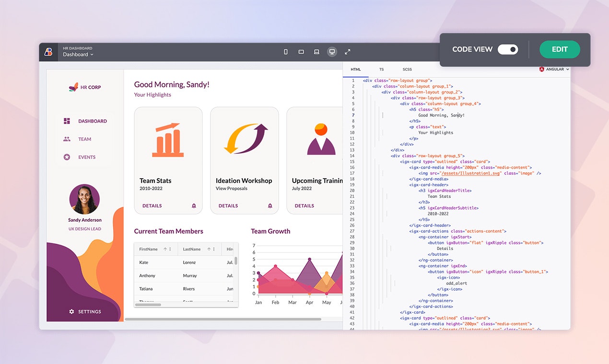Click the 'add_alert' text in code
The width and height of the screenshot is (609, 364).
point(457,283)
